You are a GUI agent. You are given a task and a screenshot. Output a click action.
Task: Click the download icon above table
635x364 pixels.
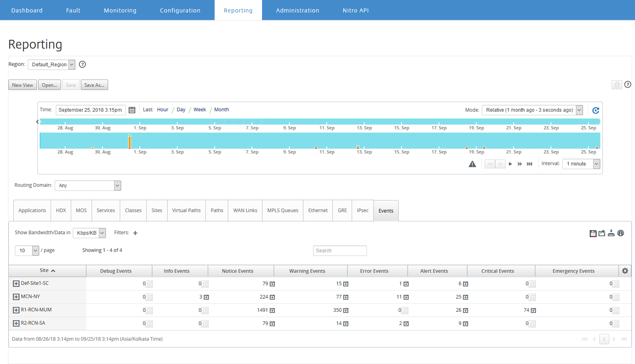pyautogui.click(x=611, y=233)
